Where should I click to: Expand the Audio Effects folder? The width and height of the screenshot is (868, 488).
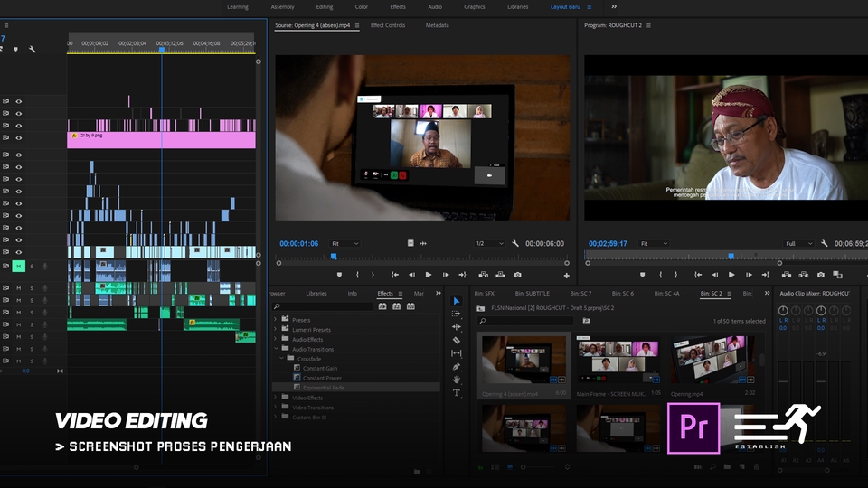(x=275, y=339)
